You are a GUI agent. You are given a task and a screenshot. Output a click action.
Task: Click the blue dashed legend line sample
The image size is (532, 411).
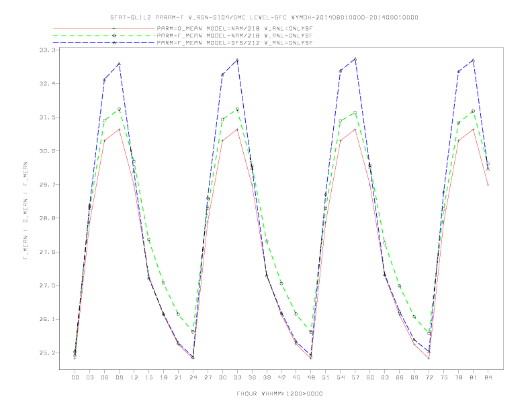(x=104, y=43)
